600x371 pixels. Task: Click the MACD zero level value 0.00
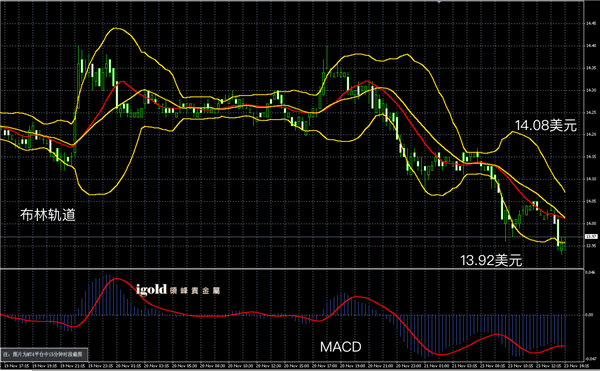[590, 315]
